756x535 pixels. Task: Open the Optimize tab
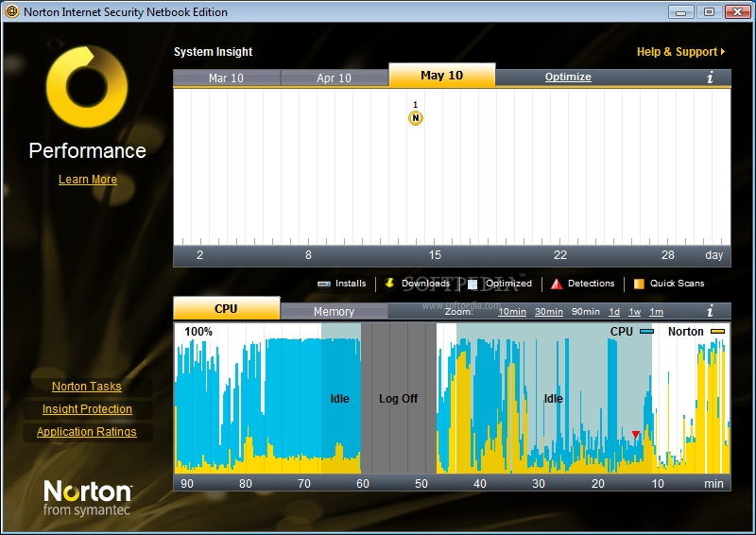click(568, 77)
